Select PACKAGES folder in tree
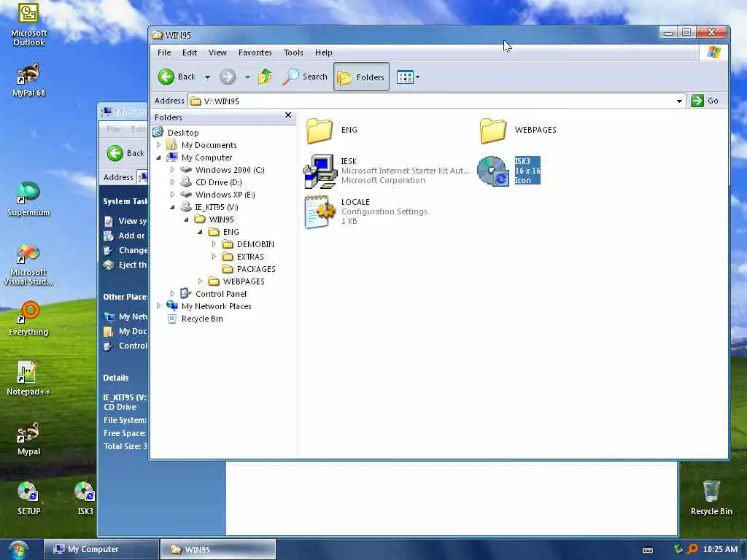 click(x=256, y=269)
